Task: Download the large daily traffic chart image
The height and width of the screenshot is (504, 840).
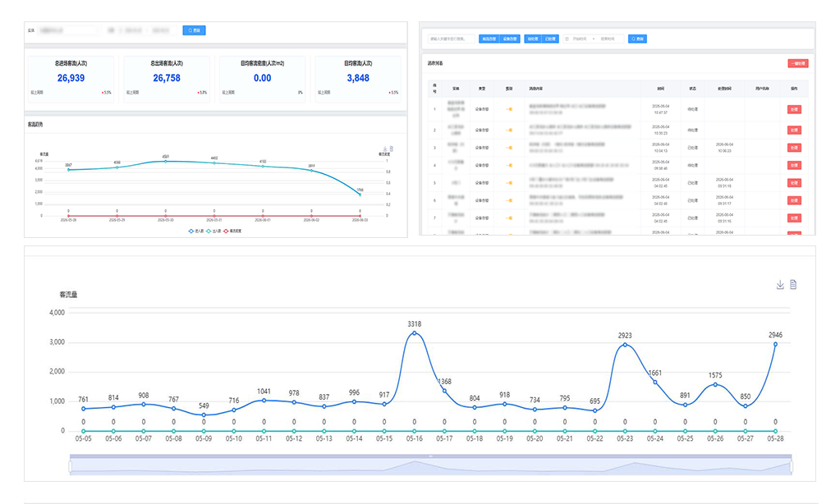Action: point(780,284)
